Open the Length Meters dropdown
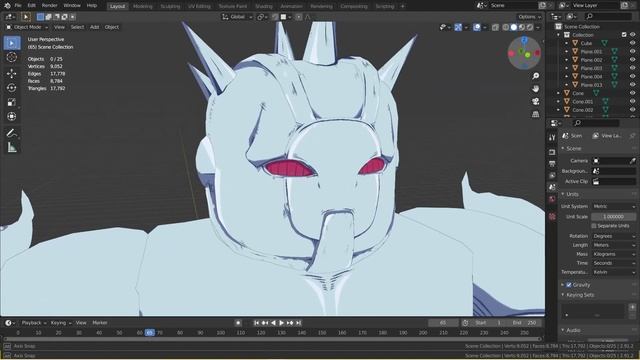The image size is (640, 360). [x=614, y=245]
